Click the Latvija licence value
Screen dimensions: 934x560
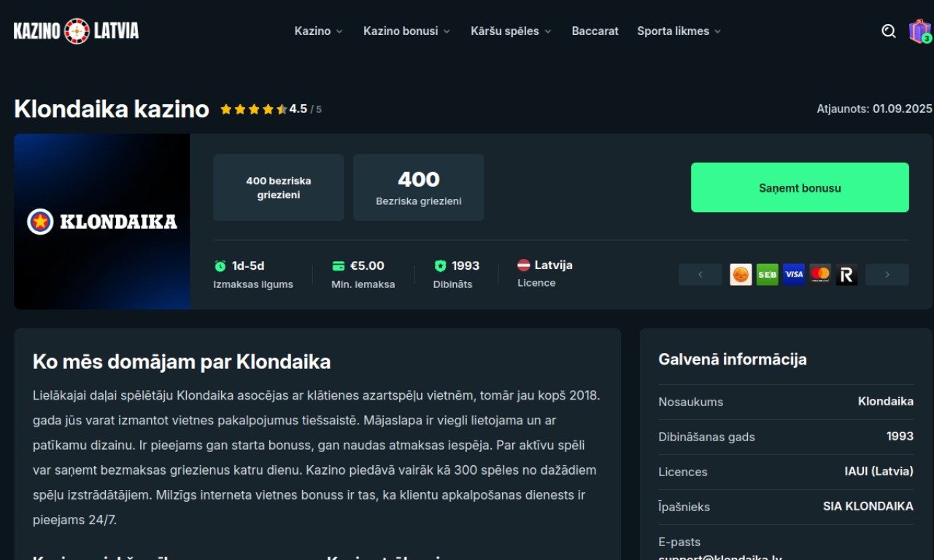[x=553, y=265]
